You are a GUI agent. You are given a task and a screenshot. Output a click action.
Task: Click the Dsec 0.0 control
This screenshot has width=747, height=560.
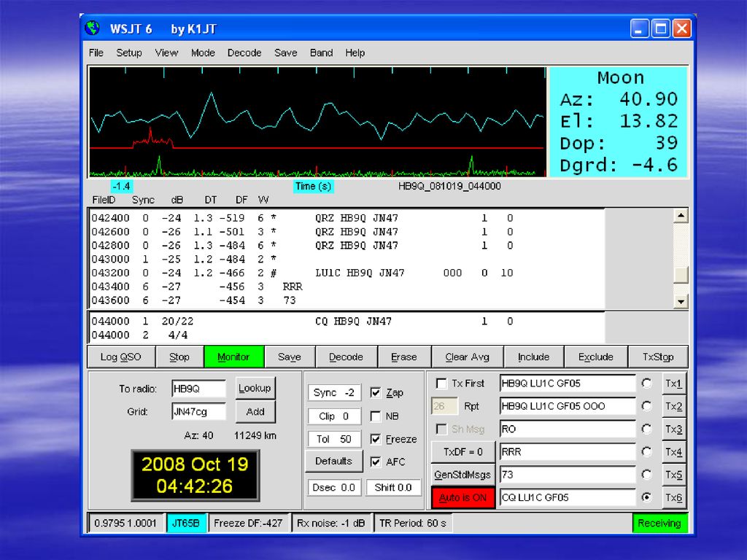pos(334,488)
